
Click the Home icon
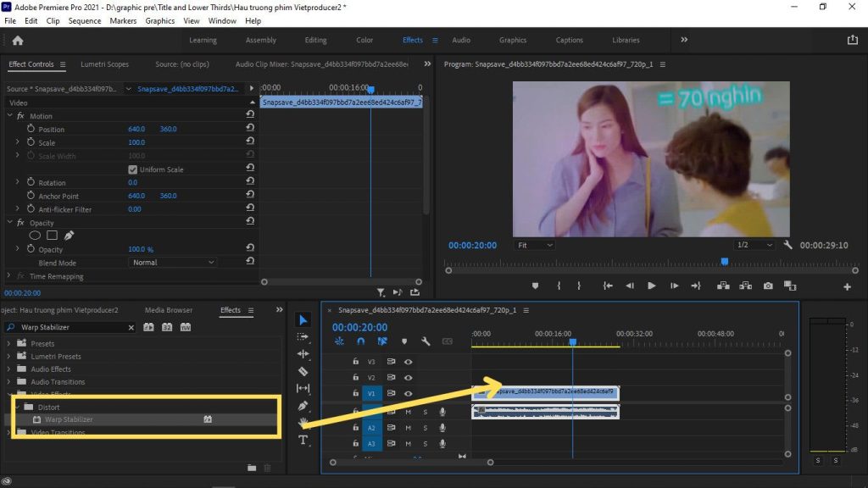[x=18, y=40]
